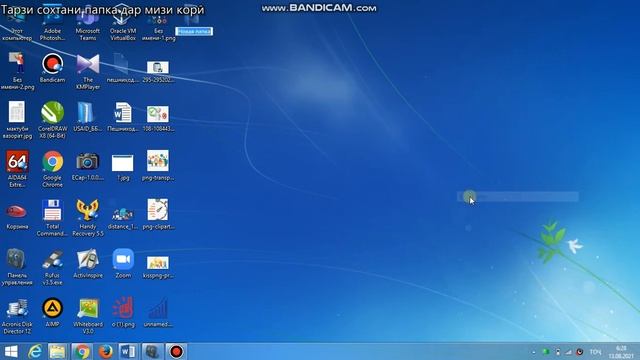Screen dimensions: 640x360
Task: Click the green circle tray icon
Action: click(545, 351)
